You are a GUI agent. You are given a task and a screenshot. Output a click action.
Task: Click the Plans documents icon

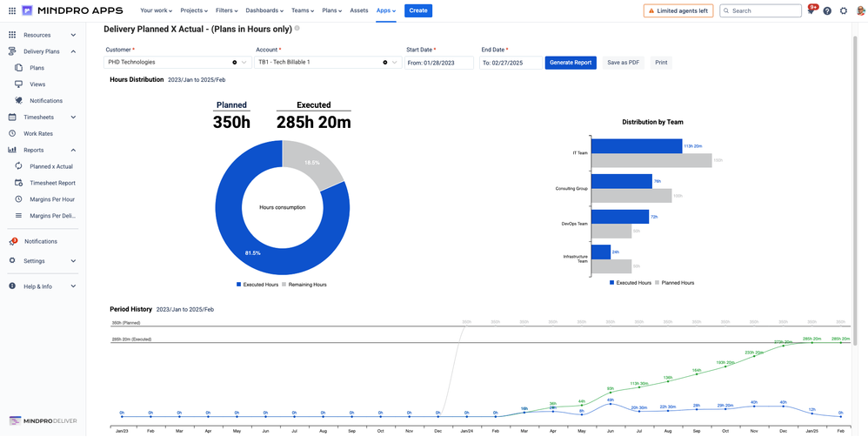(x=18, y=68)
